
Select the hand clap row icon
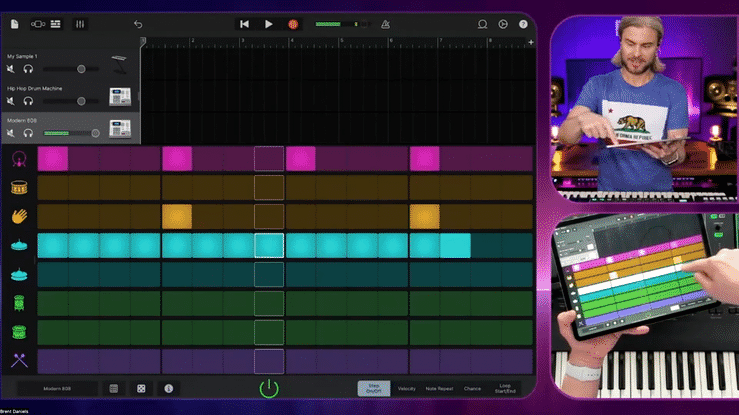coord(19,216)
